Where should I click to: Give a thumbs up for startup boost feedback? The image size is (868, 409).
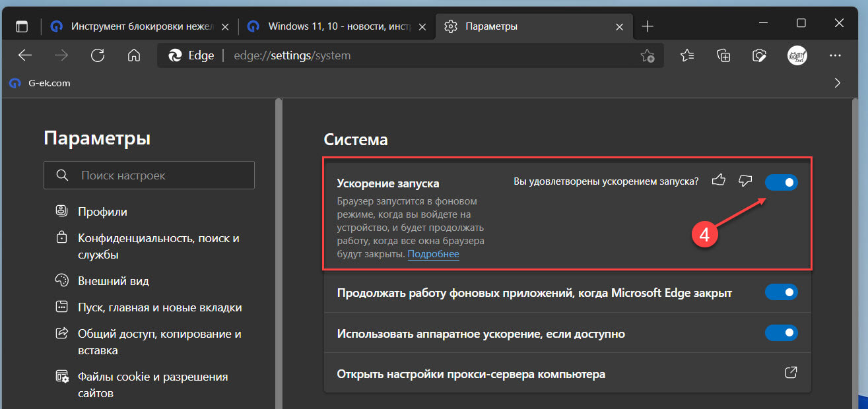click(x=718, y=179)
